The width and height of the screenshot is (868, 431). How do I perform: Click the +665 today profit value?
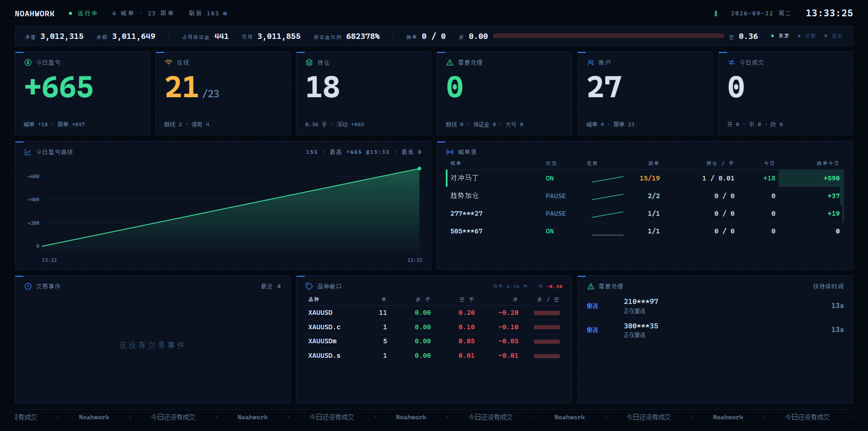click(59, 87)
